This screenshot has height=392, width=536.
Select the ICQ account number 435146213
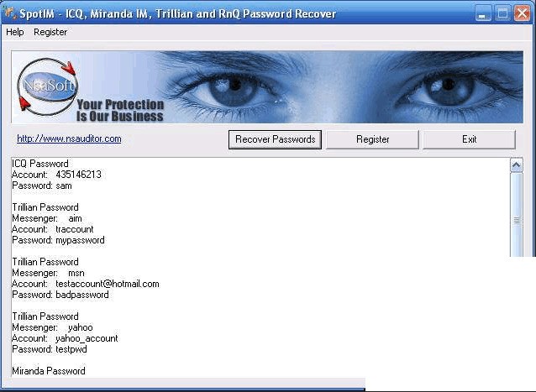click(79, 175)
